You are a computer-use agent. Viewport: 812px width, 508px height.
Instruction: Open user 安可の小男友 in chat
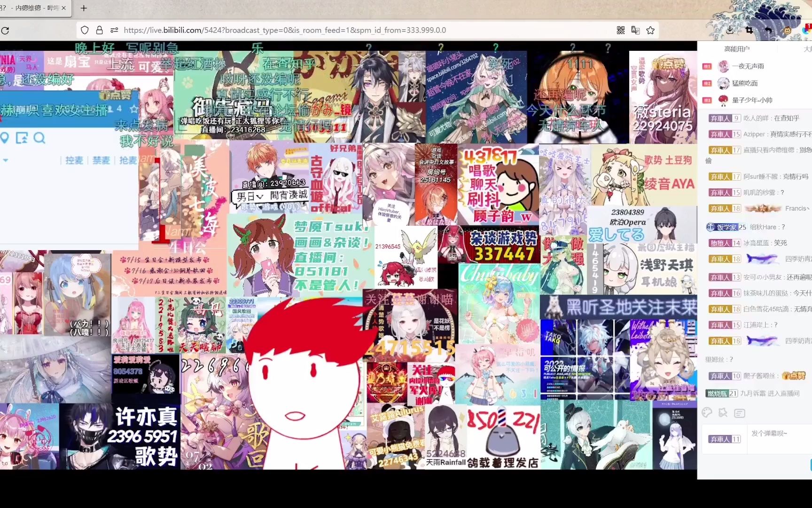(x=762, y=278)
